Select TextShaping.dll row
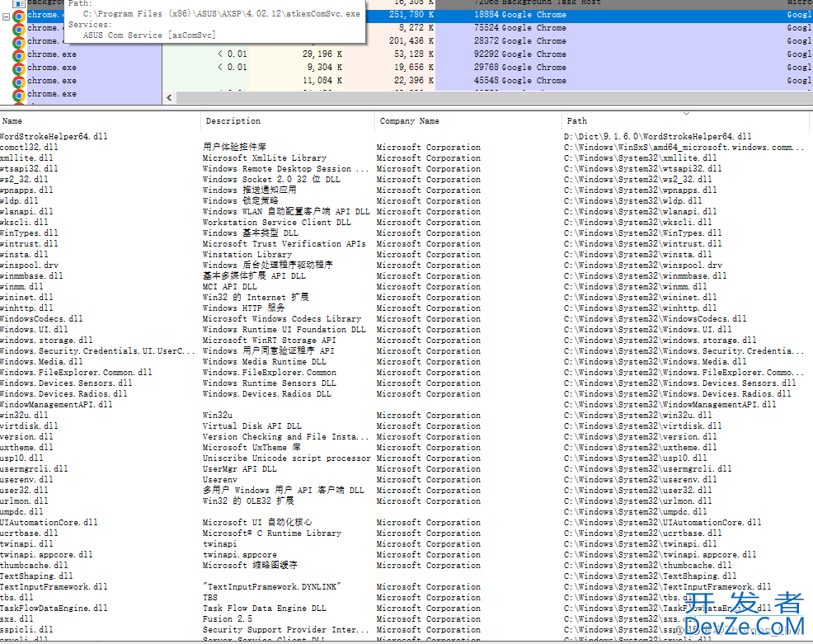The image size is (813, 644). (406, 576)
